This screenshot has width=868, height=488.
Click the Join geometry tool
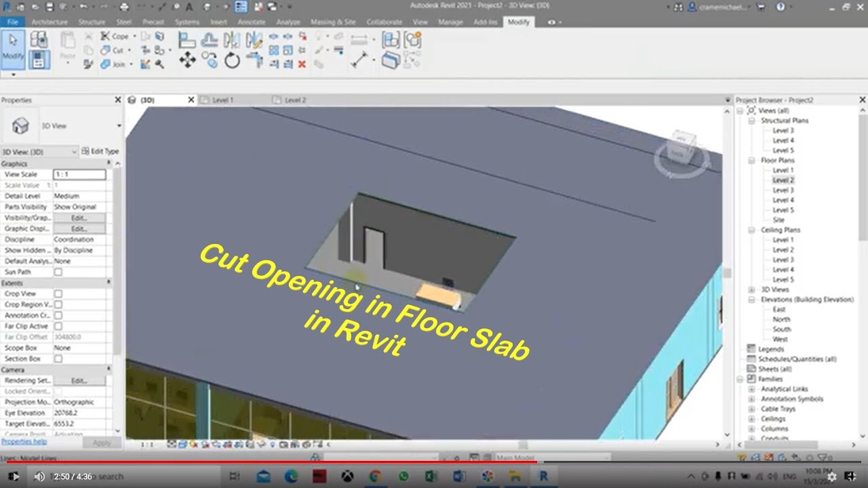[x=114, y=64]
